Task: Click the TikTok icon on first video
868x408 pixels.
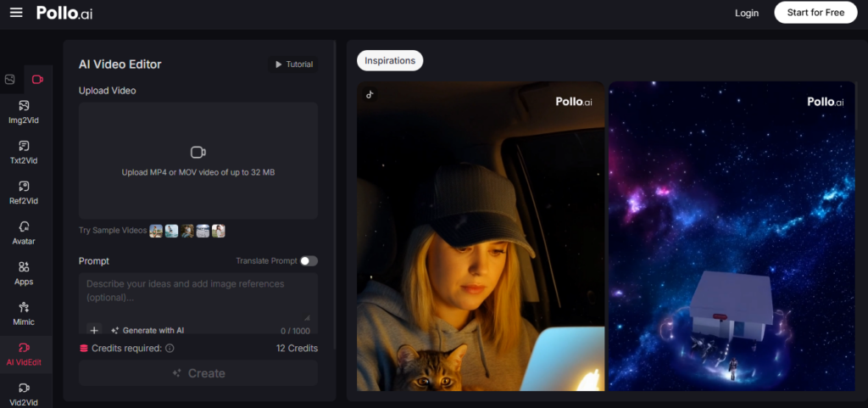Action: click(x=370, y=94)
